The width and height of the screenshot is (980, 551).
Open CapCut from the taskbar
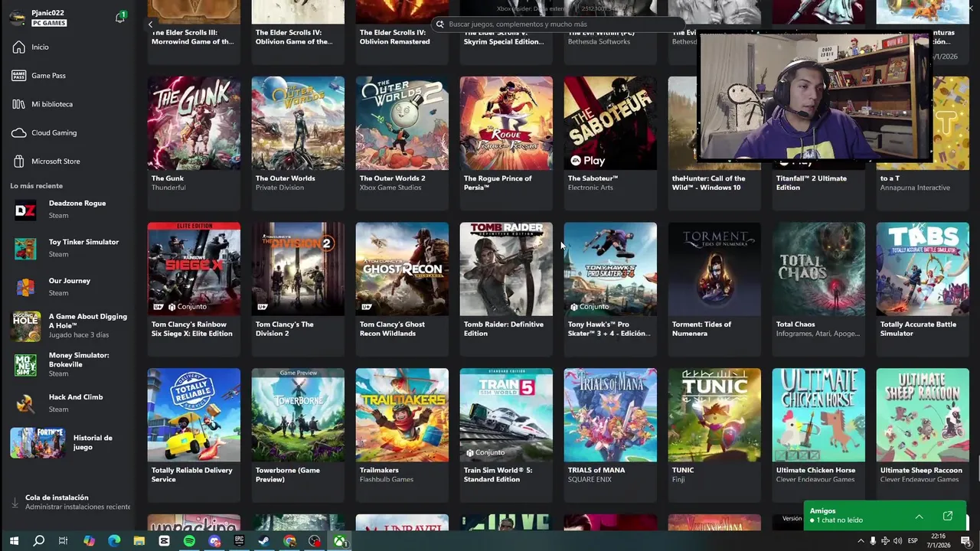coord(164,541)
